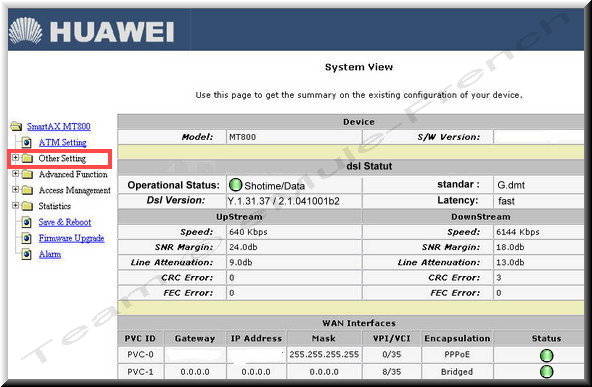Open the Firmware Upgrade link
592x387 pixels.
pos(72,238)
